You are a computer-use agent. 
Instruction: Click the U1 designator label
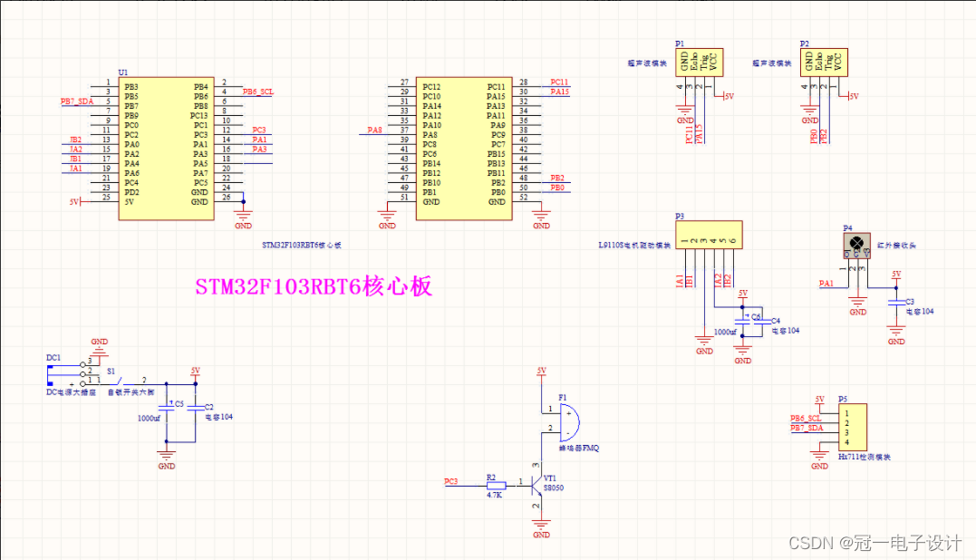click(x=123, y=72)
